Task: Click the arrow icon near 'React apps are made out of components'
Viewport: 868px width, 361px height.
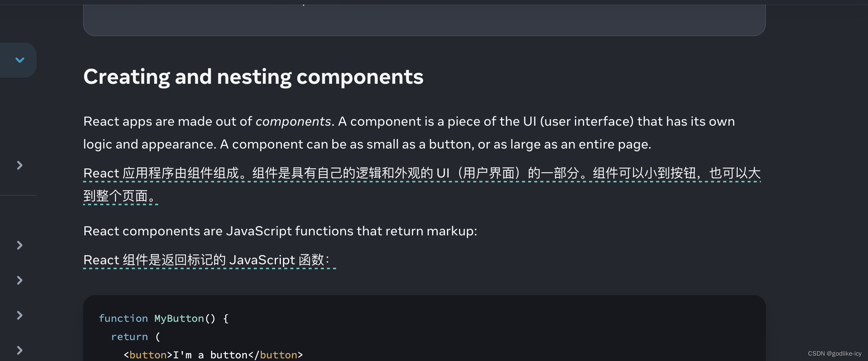Action: point(19,165)
